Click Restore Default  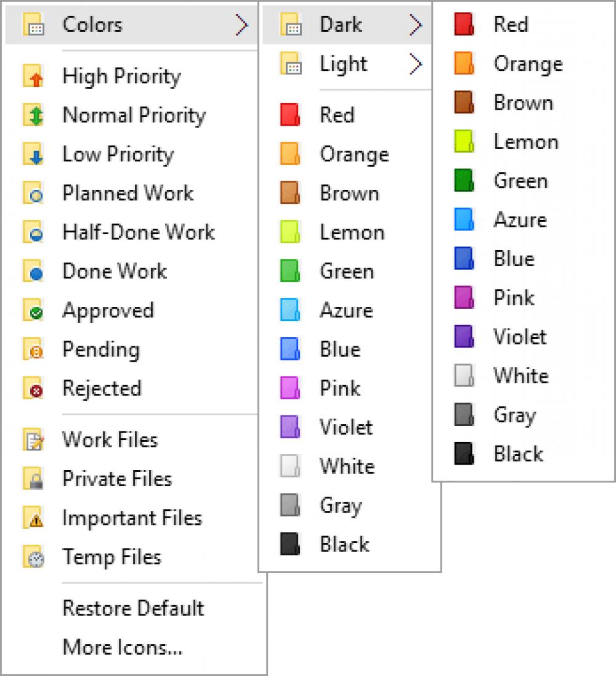click(133, 608)
